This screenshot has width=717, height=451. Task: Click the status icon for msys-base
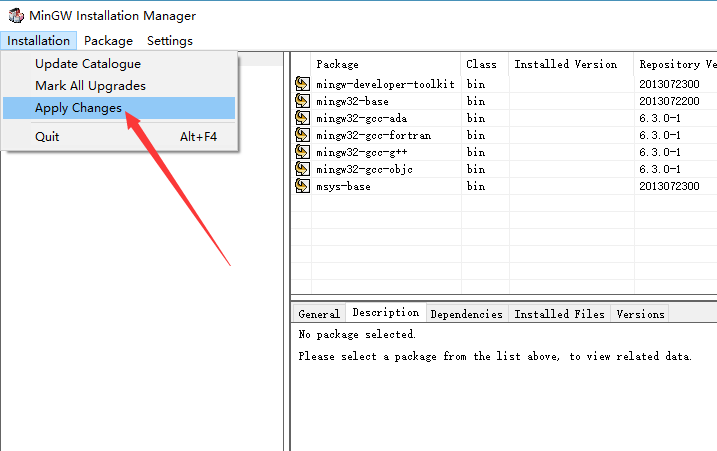click(302, 186)
